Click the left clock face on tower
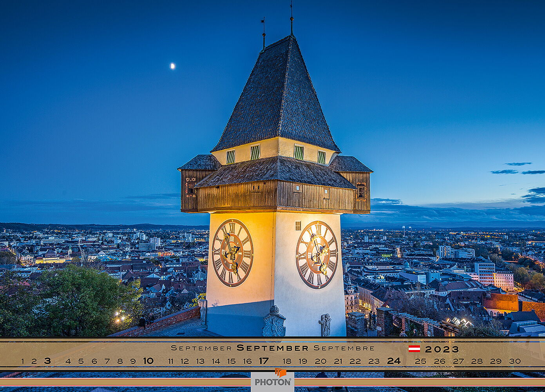The image size is (545, 392). 232,252
